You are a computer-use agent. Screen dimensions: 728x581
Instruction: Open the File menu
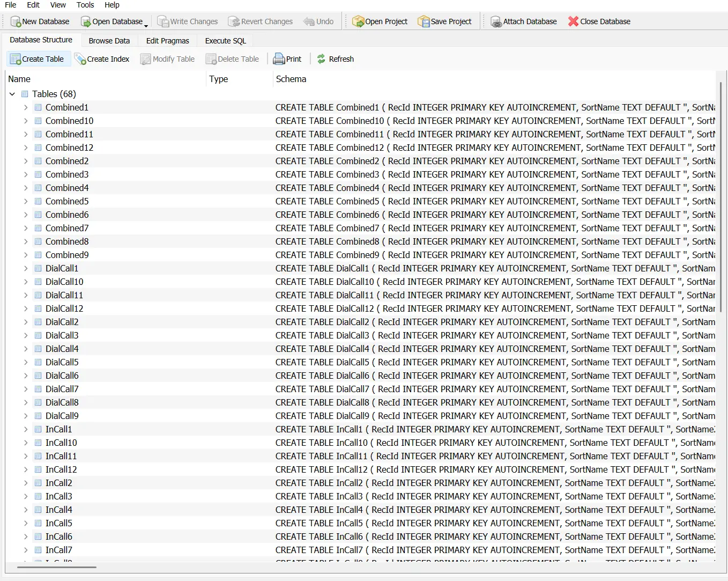[x=11, y=5]
